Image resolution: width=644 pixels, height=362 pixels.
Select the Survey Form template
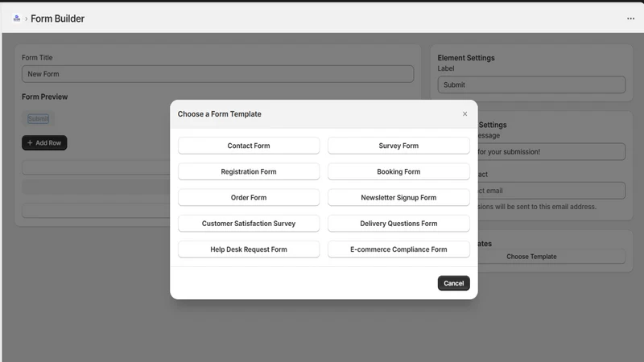tap(398, 146)
